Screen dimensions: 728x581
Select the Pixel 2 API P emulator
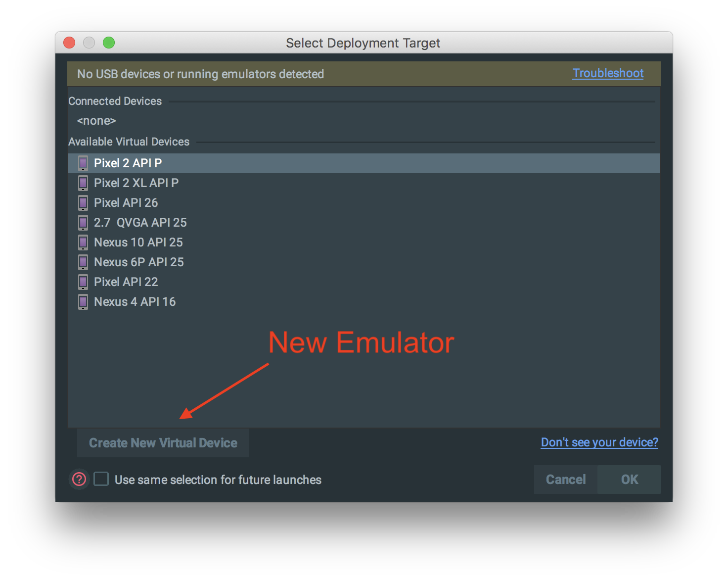pos(364,163)
